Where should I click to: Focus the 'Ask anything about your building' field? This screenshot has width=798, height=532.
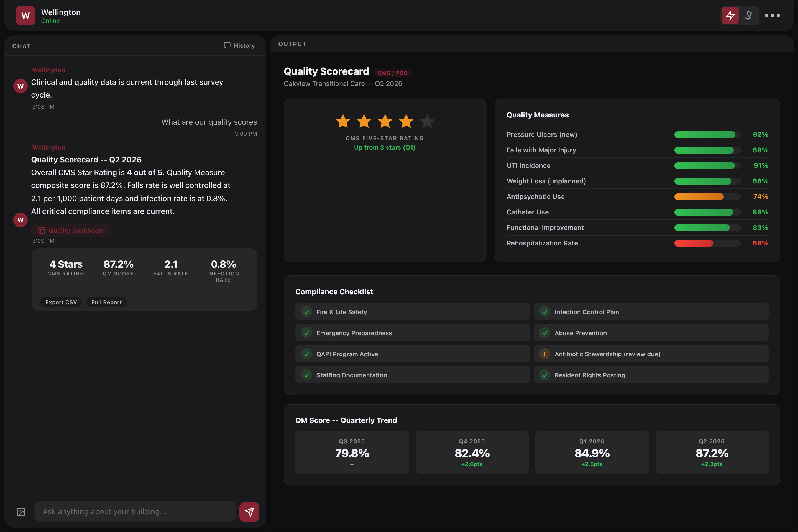(135, 512)
